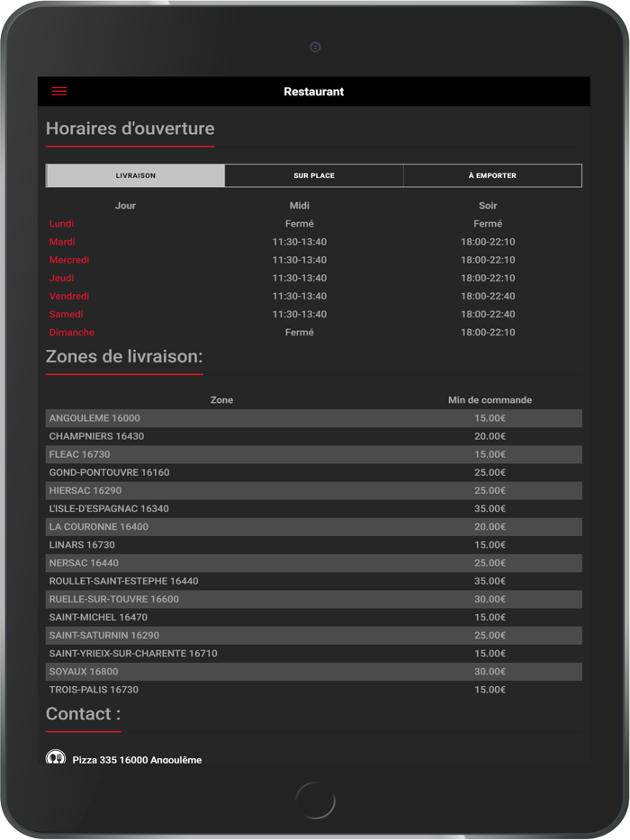Click GOND-PONTOUVRE minimum order 25.00€
The height and width of the screenshot is (840, 630).
click(x=490, y=472)
